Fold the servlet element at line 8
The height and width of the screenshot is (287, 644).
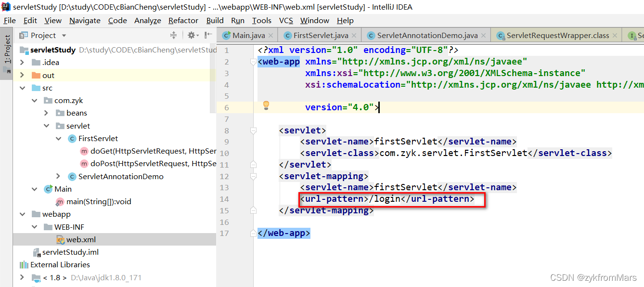click(253, 130)
